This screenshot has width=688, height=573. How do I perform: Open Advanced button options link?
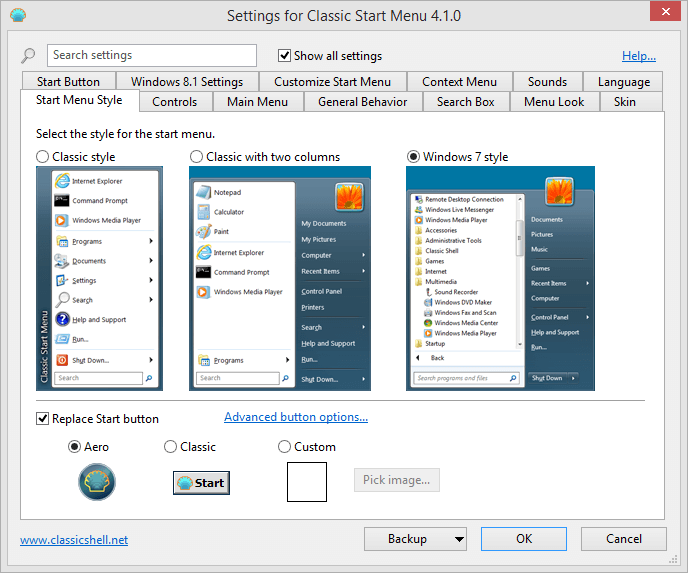pos(296,417)
